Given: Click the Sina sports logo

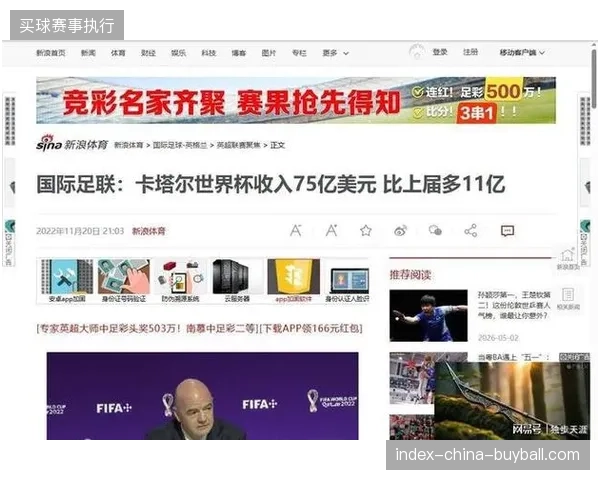Looking at the screenshot, I should click(72, 144).
